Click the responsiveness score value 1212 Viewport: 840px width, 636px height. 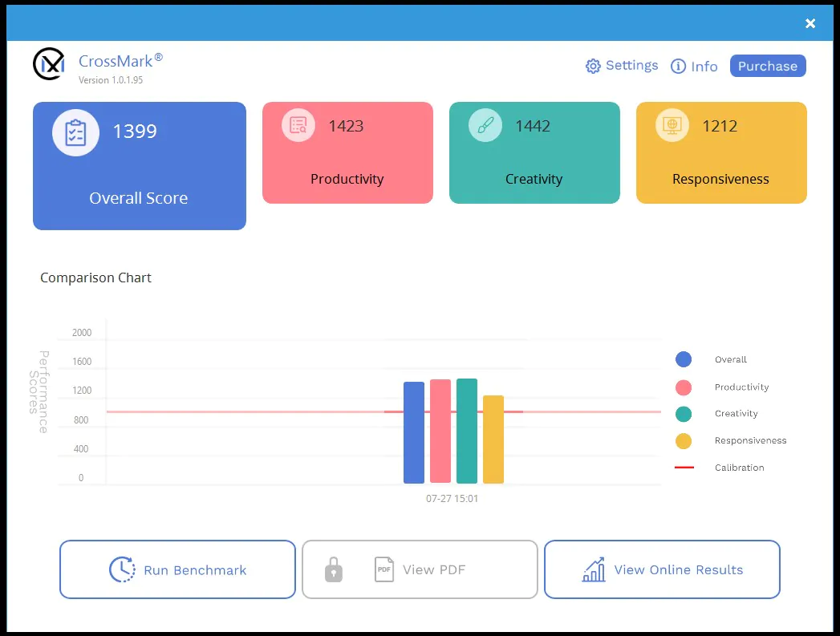click(720, 126)
